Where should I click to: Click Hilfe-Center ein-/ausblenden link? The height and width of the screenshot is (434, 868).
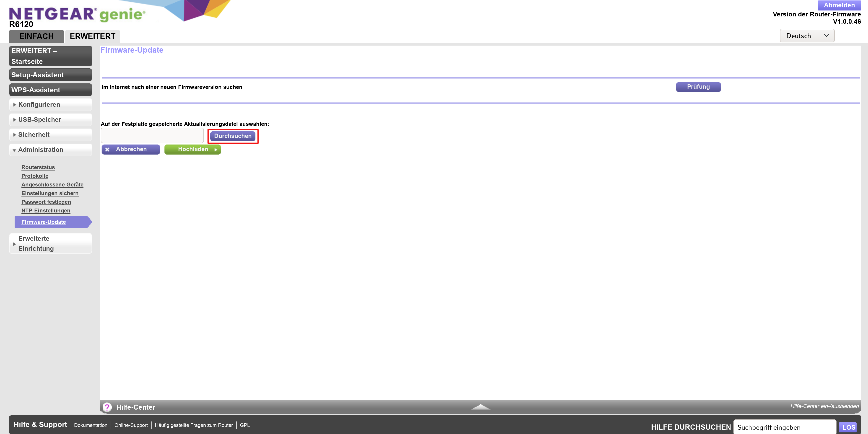824,406
